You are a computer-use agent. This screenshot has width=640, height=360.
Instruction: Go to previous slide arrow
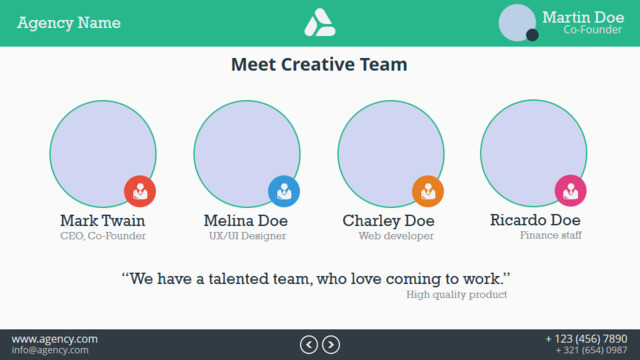pyautogui.click(x=309, y=345)
